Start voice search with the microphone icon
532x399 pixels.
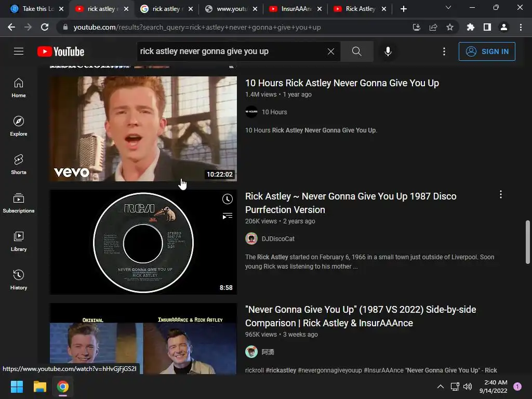point(388,51)
